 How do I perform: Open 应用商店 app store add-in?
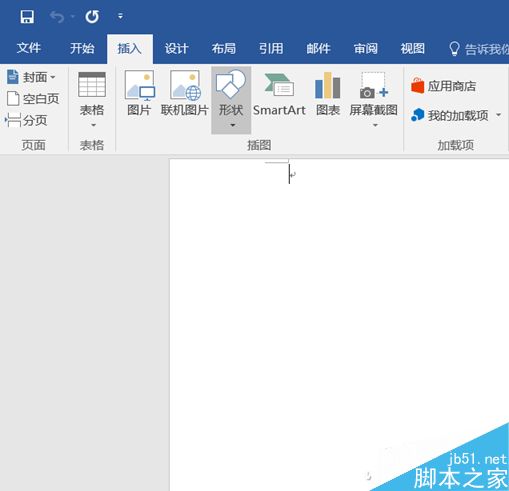(x=443, y=86)
